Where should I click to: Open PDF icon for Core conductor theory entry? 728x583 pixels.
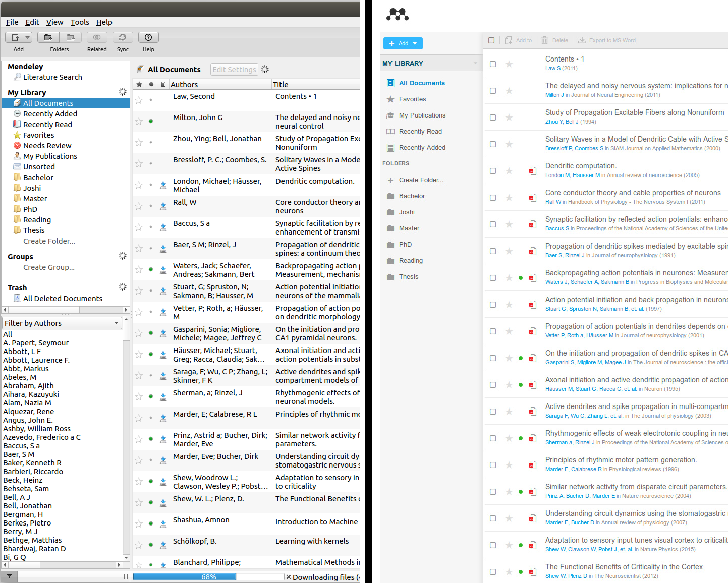click(x=532, y=198)
